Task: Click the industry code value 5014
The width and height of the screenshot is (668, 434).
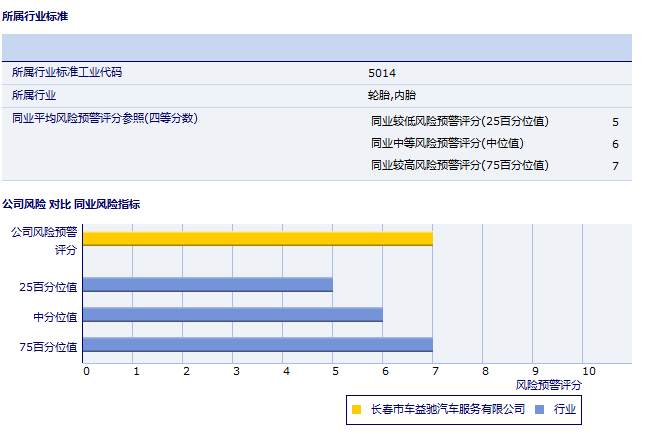Action: (382, 73)
